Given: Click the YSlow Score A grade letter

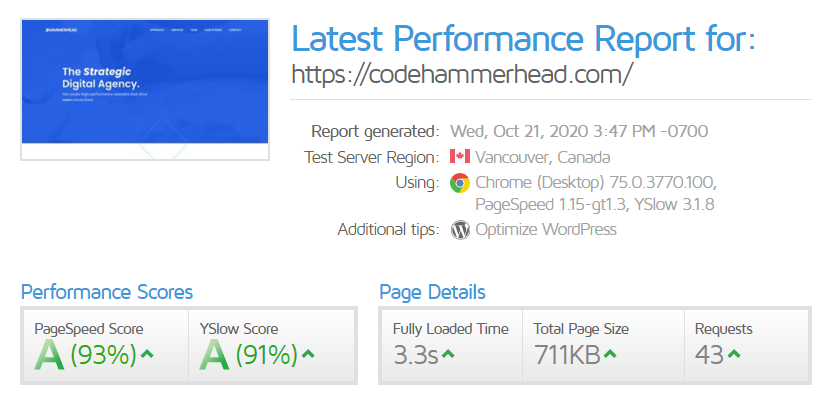Looking at the screenshot, I should click(214, 355).
